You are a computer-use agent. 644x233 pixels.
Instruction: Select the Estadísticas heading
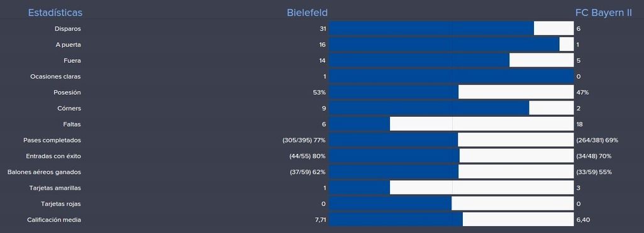55,13
